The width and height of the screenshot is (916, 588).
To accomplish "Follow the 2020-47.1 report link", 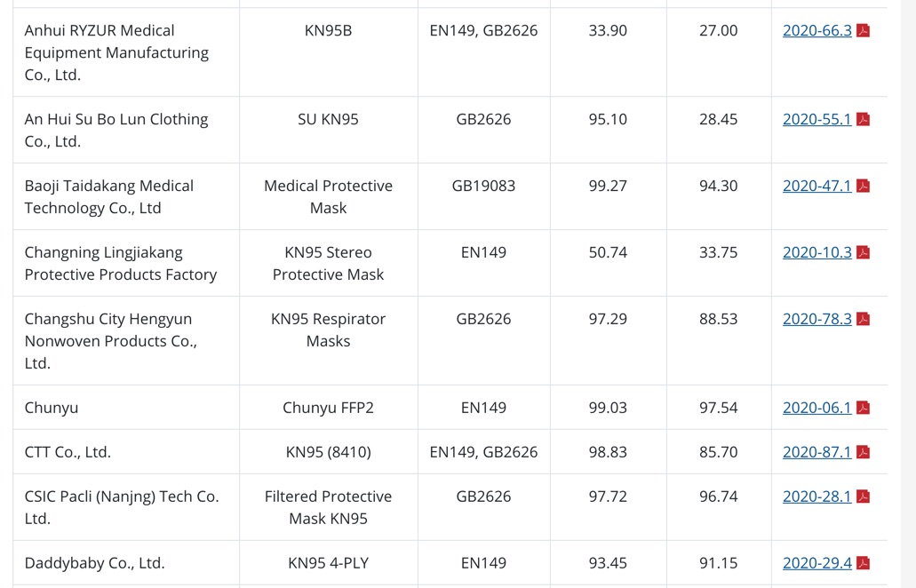I will pyautogui.click(x=817, y=186).
